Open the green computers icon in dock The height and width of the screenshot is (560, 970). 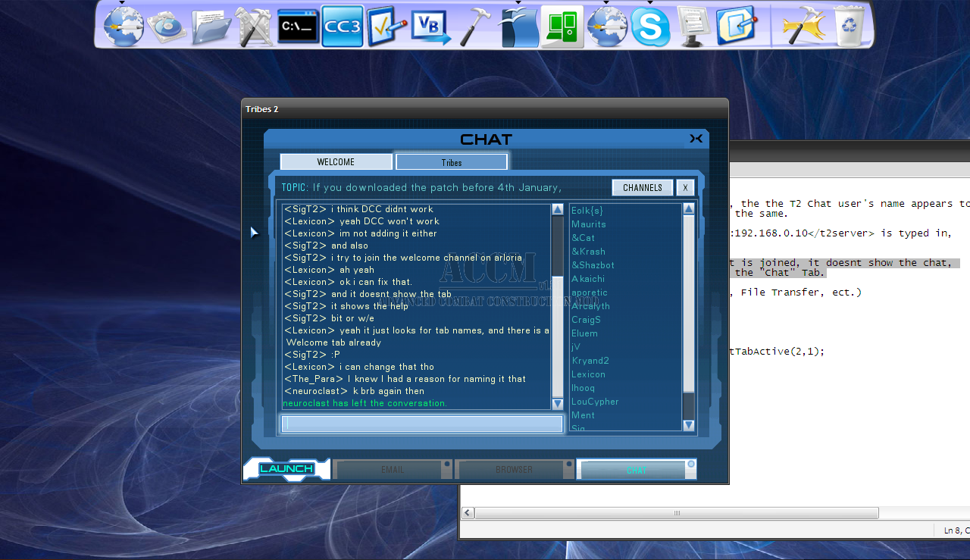562,27
